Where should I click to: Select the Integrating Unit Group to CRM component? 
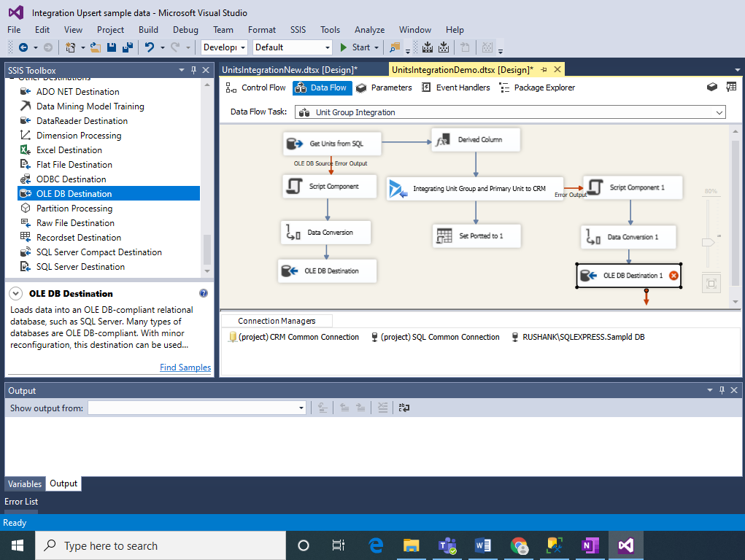tap(475, 189)
